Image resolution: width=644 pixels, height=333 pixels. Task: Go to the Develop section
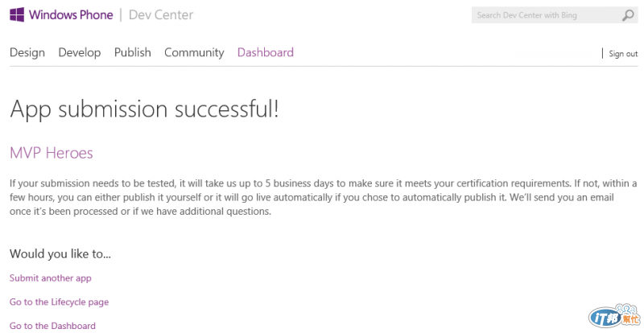[x=80, y=52]
